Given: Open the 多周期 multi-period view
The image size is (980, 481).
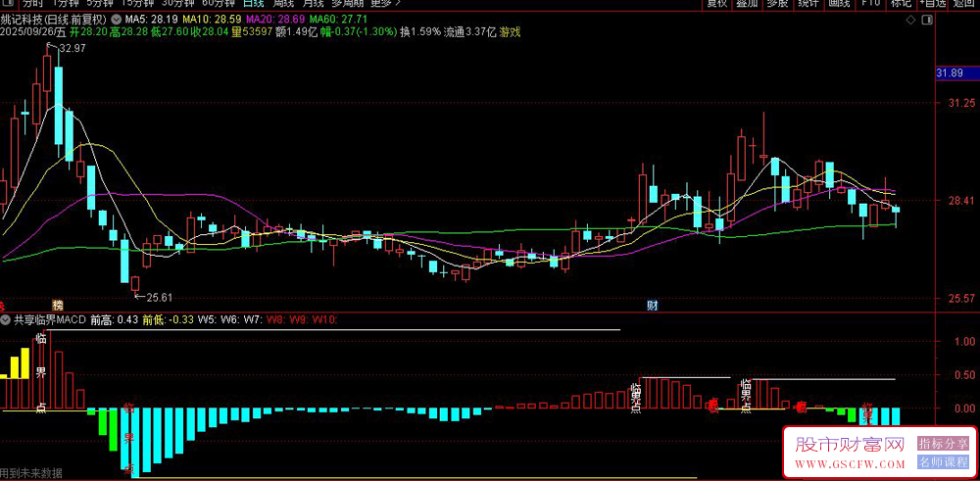Looking at the screenshot, I should pos(347,3).
